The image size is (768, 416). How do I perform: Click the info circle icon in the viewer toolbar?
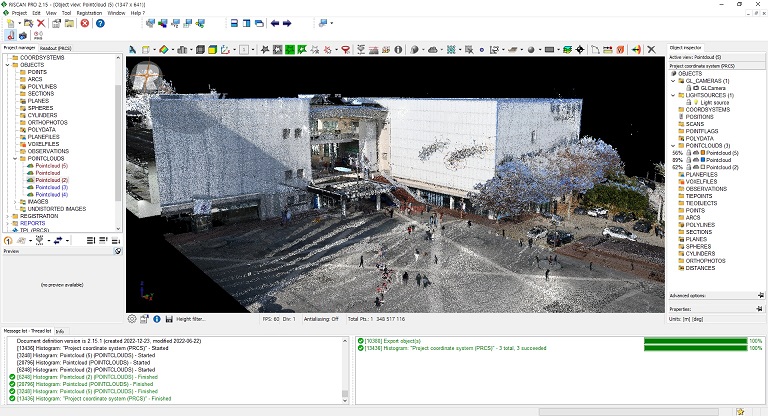(x=398, y=49)
